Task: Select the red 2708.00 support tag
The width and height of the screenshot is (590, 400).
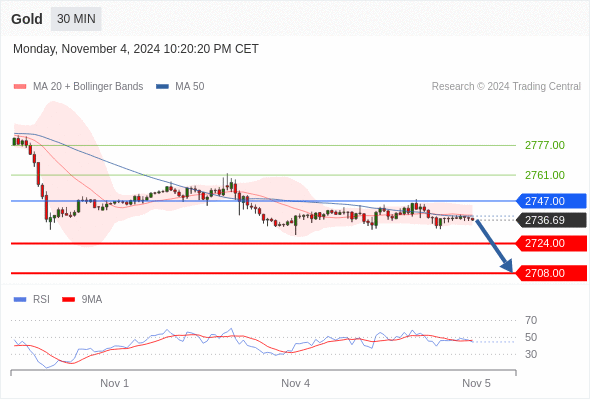Action: [551, 273]
